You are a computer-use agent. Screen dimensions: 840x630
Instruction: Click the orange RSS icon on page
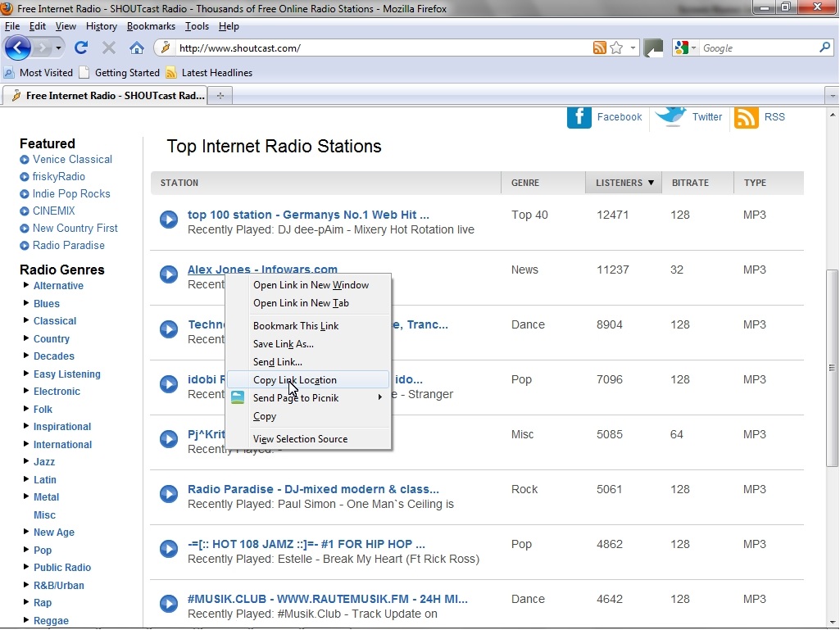pyautogui.click(x=747, y=117)
